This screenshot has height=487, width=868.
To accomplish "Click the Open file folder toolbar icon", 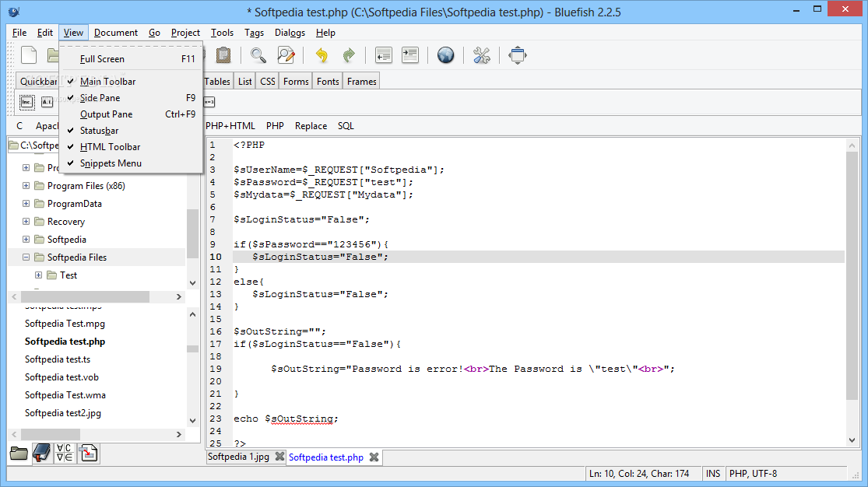I will 53,55.
